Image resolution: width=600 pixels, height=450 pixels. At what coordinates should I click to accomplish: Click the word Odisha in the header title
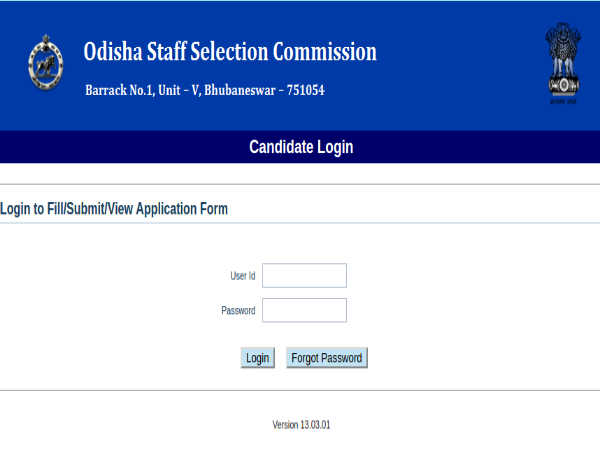pyautogui.click(x=113, y=52)
